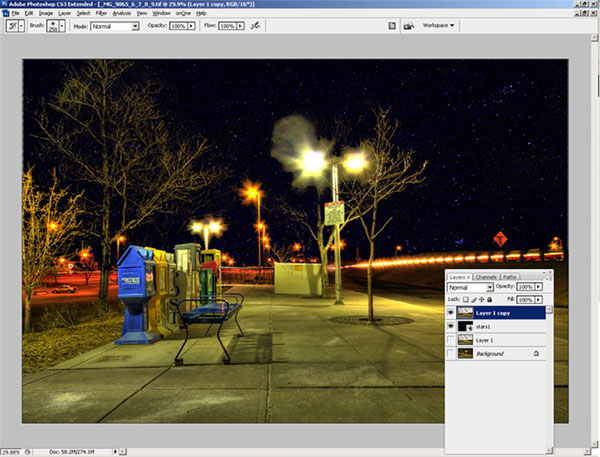This screenshot has width=600, height=457.
Task: Open the Filter menu
Action: 101,12
